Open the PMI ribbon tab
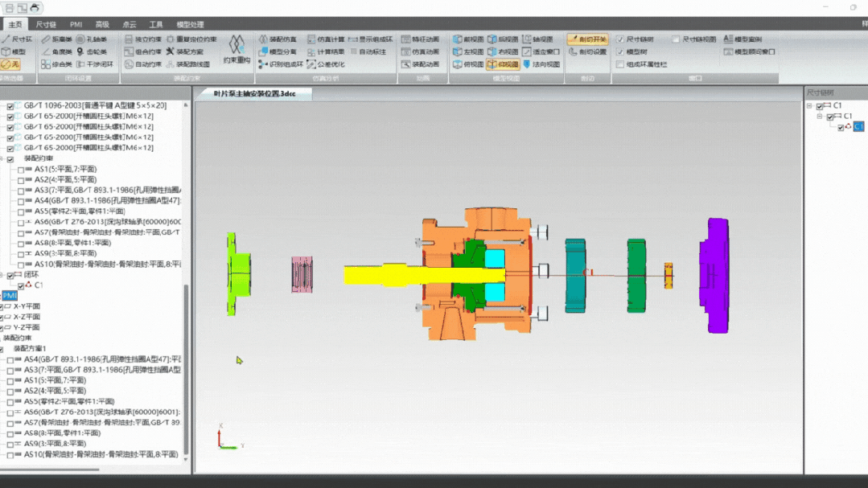The image size is (868, 488). click(x=76, y=24)
